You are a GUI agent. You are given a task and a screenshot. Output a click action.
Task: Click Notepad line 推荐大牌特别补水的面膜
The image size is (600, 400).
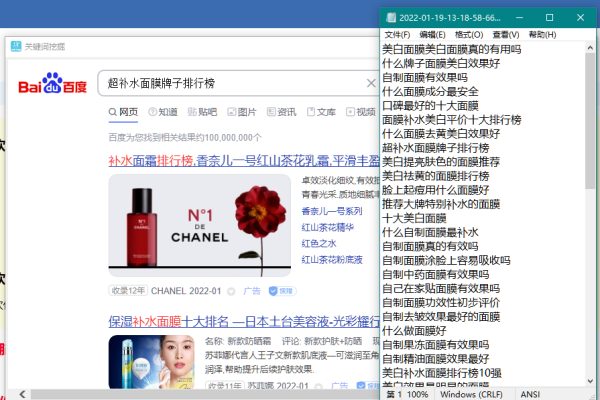(441, 204)
